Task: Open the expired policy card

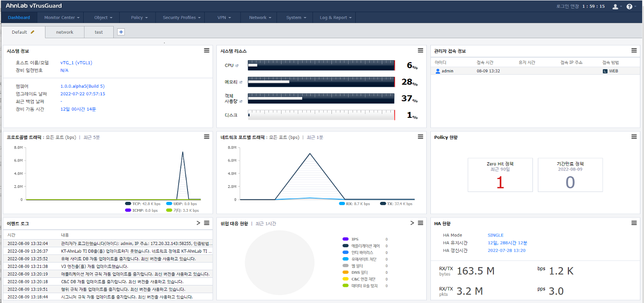Action: click(570, 175)
